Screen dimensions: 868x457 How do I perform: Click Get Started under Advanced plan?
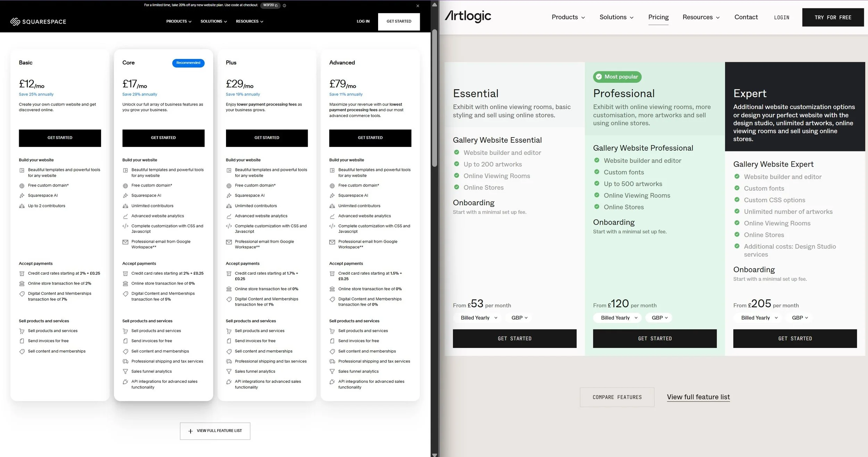[370, 138]
